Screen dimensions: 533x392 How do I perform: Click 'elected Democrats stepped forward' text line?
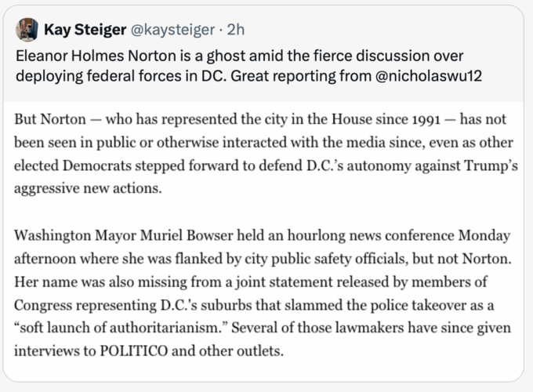tap(266, 166)
